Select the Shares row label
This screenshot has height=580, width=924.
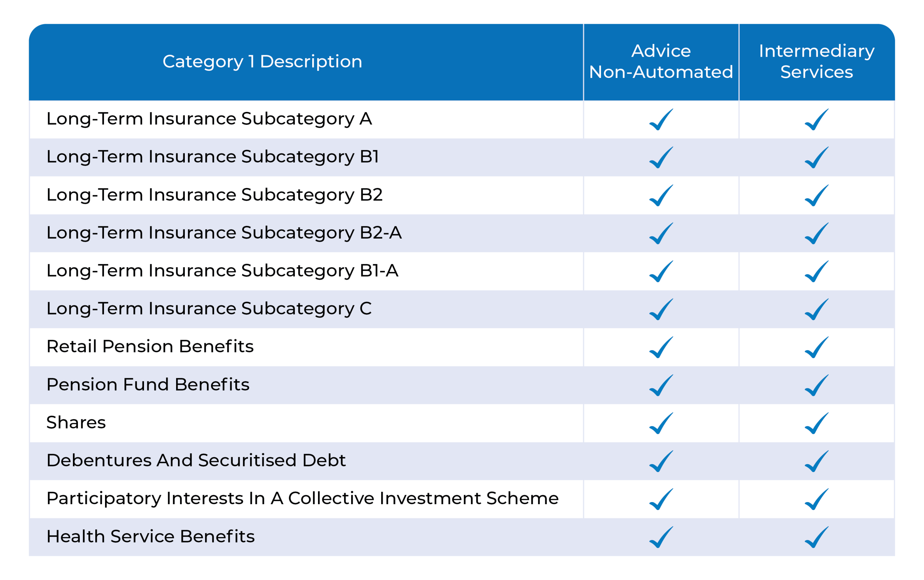click(76, 422)
